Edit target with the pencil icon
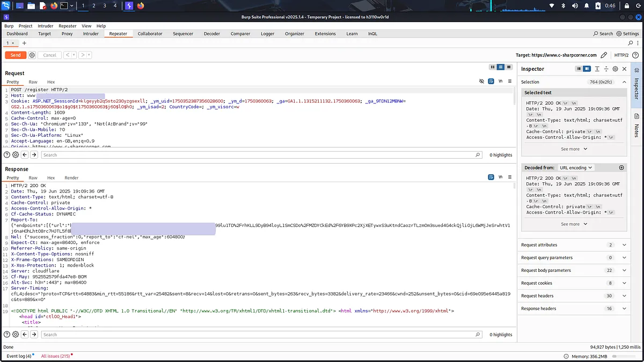Image resolution: width=644 pixels, height=362 pixels. (x=604, y=55)
